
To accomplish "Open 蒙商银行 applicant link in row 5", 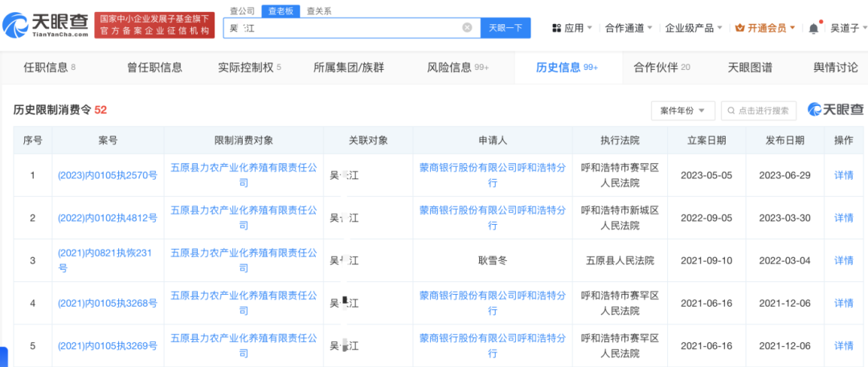I will click(493, 345).
